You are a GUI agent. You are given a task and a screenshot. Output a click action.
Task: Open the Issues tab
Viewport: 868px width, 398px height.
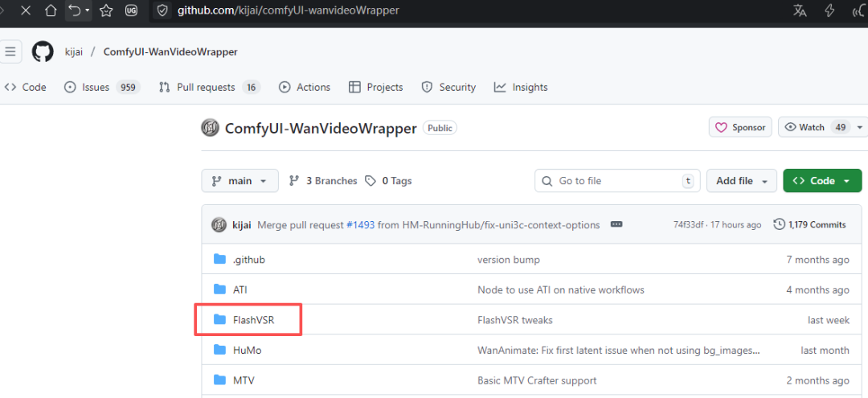coord(102,88)
